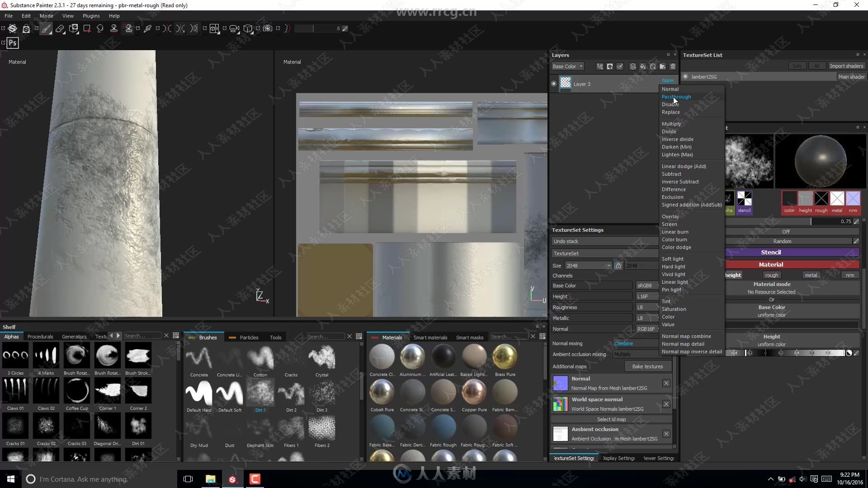Toggle visibility of Layer 3
Viewport: 868px width, 488px height.
(554, 84)
